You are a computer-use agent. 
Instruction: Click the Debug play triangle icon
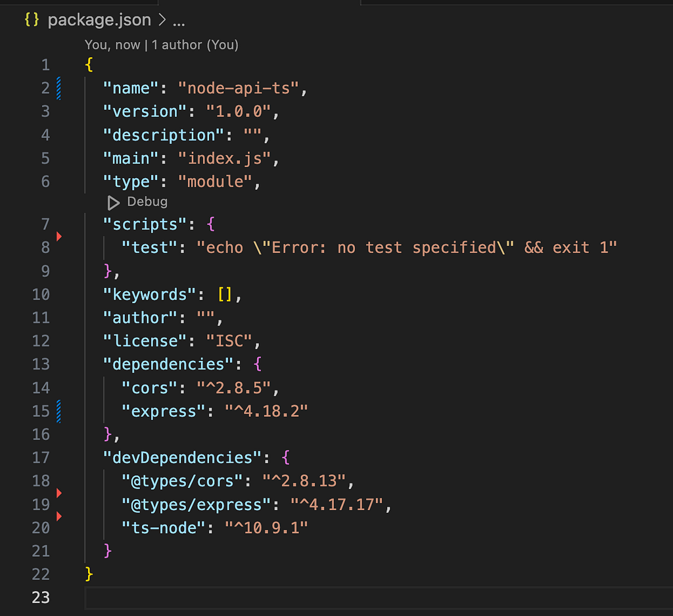click(x=112, y=202)
